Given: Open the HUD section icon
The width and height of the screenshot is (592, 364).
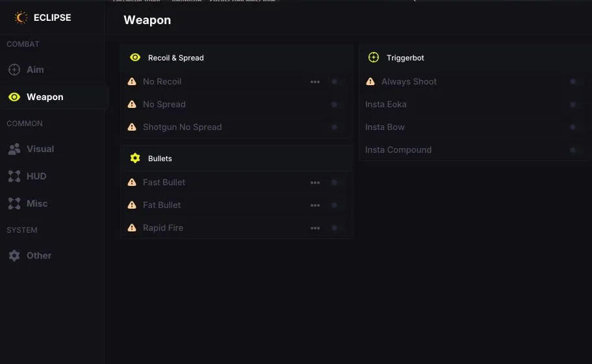Looking at the screenshot, I should (14, 176).
